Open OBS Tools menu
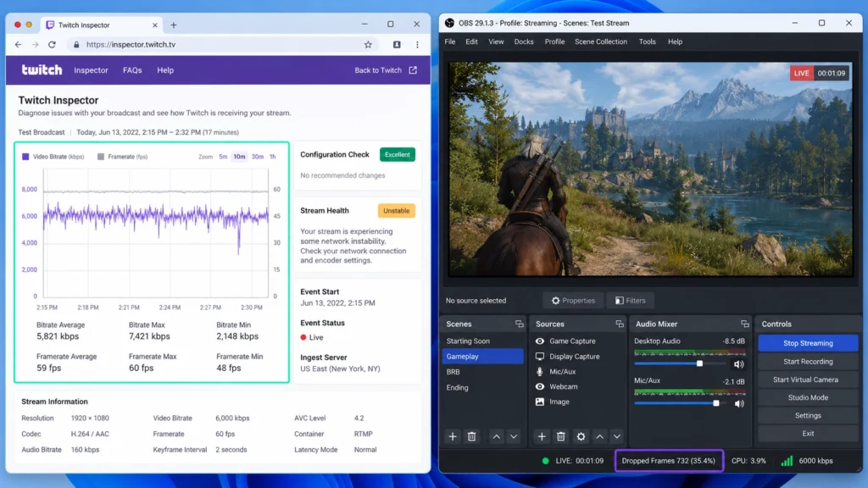 point(647,42)
